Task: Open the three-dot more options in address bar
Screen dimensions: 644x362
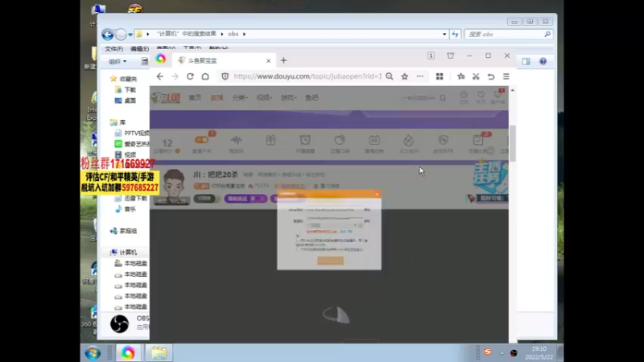Action: point(419,76)
